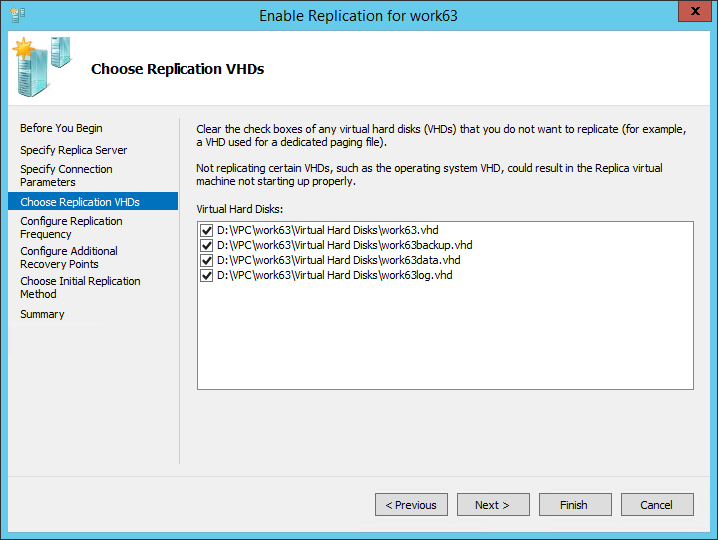
Task: Open the Summary step
Action: click(42, 314)
